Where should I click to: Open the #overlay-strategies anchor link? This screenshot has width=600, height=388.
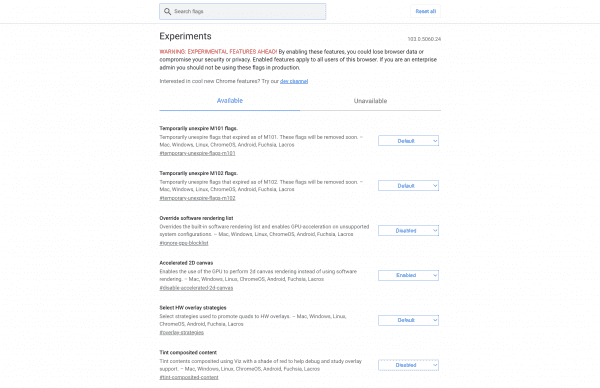(x=182, y=333)
